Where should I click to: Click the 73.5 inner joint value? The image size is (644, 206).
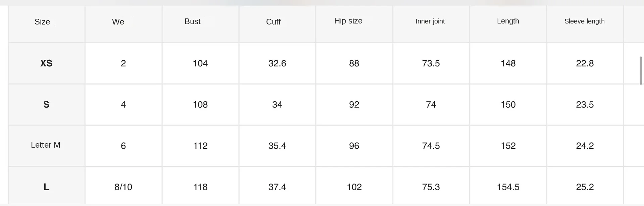click(431, 63)
